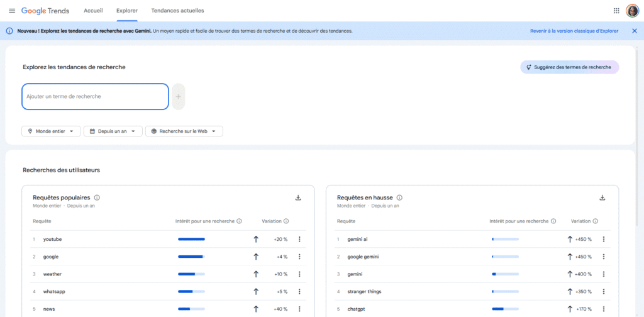Open more options for google row
644x317 pixels.
point(299,257)
